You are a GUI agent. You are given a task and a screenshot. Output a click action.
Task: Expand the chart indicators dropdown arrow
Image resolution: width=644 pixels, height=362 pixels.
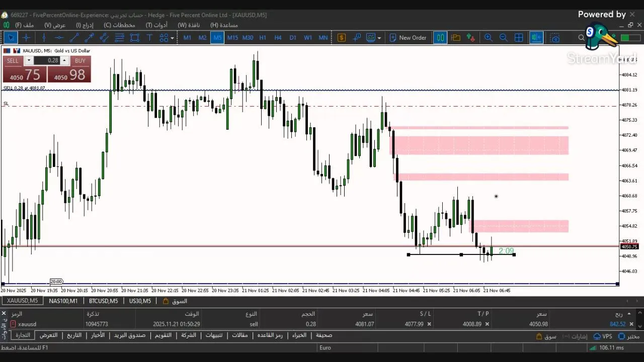click(379, 38)
